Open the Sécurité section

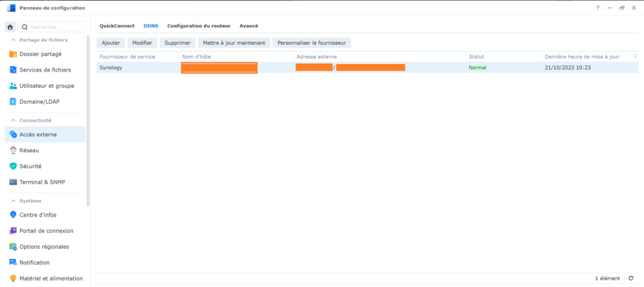coord(30,166)
